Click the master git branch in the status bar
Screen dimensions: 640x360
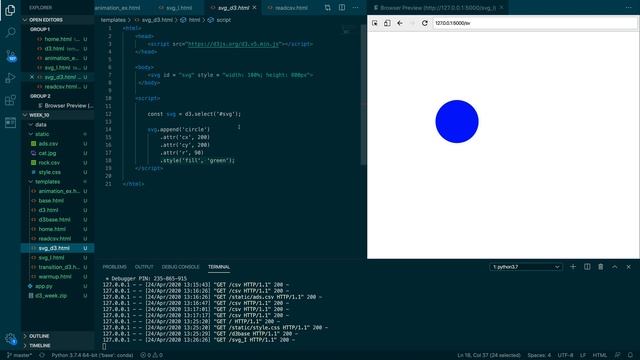click(20, 355)
